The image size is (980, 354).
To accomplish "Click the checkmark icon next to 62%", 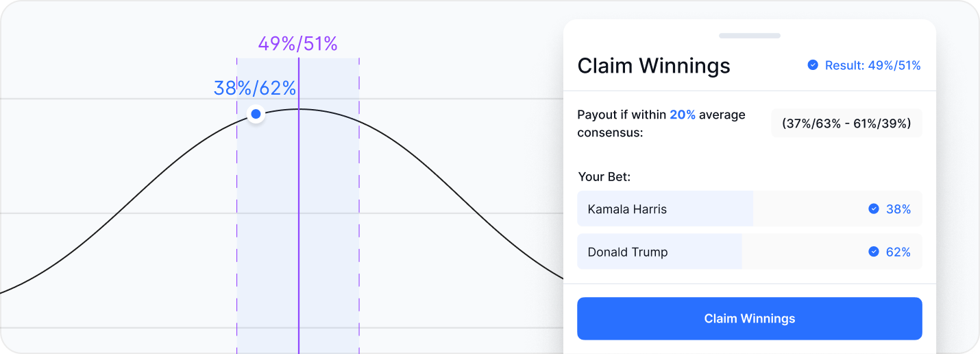I will point(874,252).
